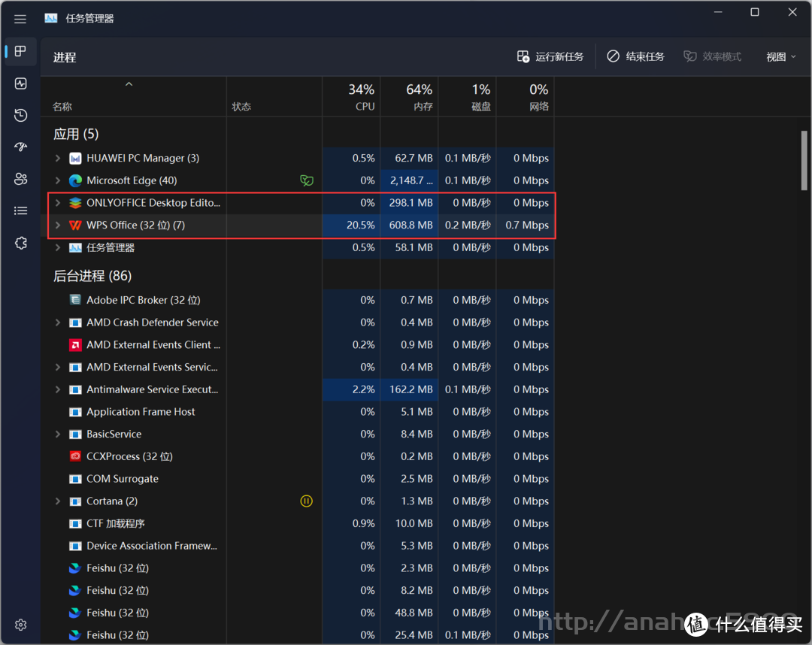Click 运行新任务 button

(550, 56)
